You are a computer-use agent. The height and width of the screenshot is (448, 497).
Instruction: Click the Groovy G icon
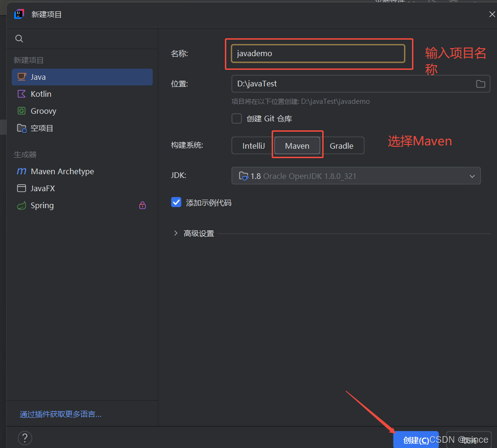tap(22, 111)
